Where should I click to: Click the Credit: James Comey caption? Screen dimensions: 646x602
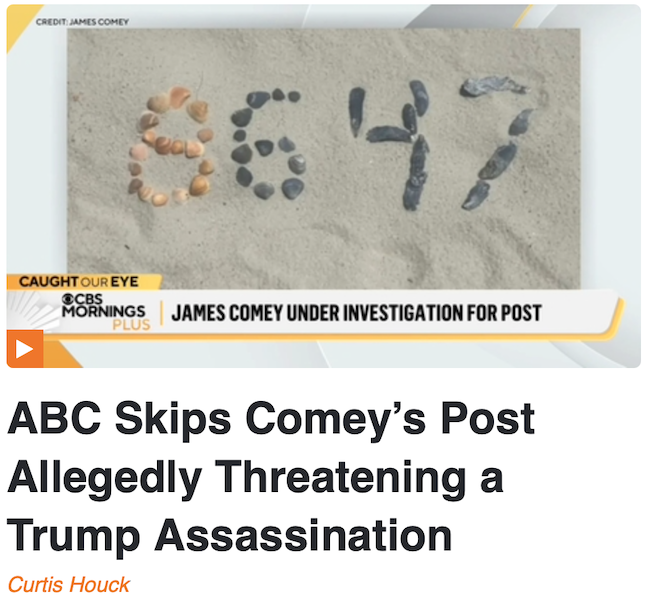(x=82, y=22)
